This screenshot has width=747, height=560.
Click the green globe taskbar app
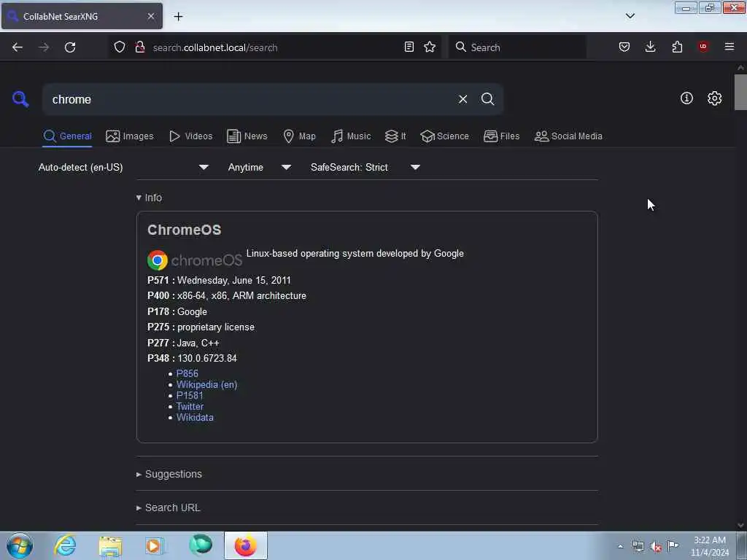coord(201,545)
